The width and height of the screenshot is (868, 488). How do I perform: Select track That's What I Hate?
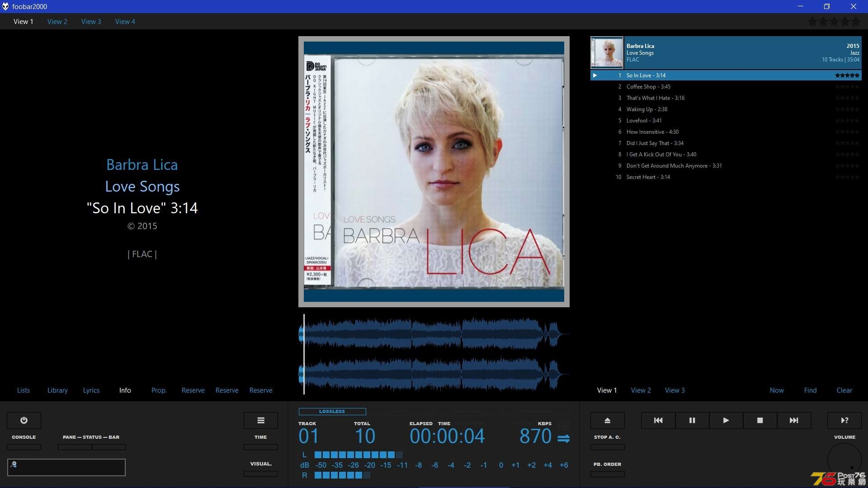[x=726, y=98]
